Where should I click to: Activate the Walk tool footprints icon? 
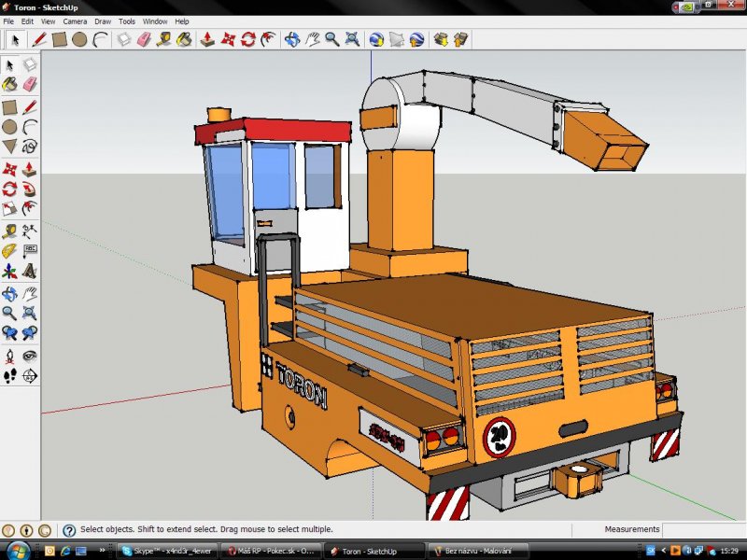(9, 376)
